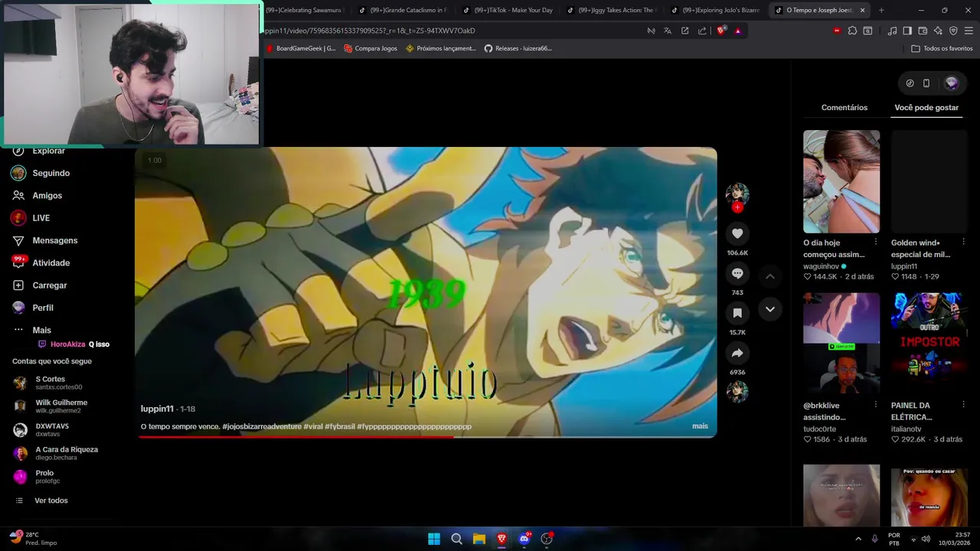980x551 pixels.
Task: Switch to 'Grande Cataclismo' browser tab
Action: pyautogui.click(x=403, y=10)
